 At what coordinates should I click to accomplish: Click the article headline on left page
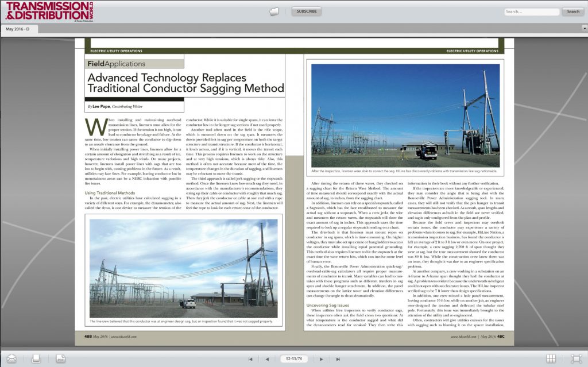185,83
